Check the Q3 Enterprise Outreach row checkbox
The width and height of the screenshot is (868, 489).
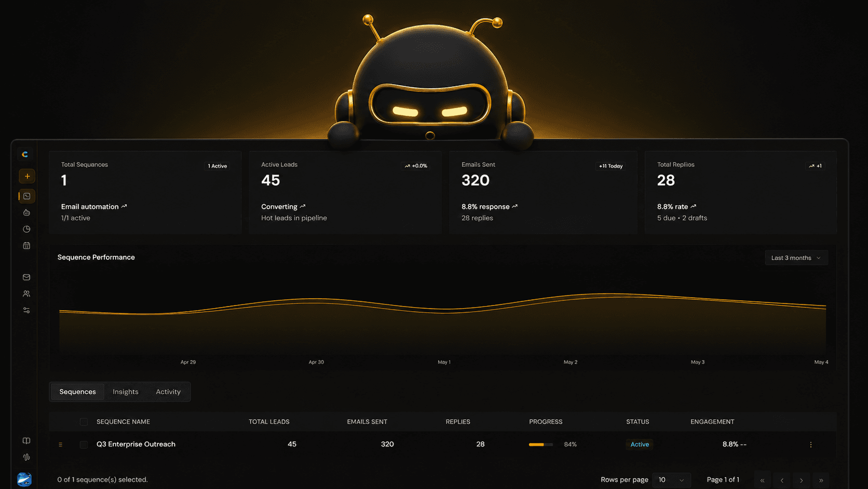coord(84,444)
